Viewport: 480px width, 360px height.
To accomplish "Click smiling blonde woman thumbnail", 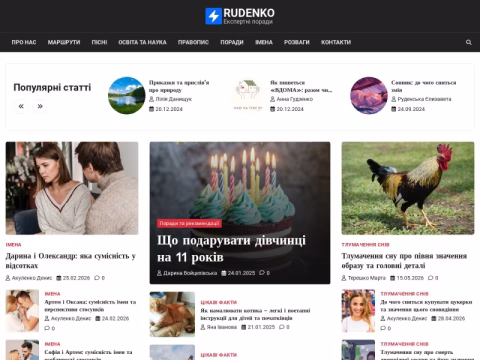I will (358, 311).
